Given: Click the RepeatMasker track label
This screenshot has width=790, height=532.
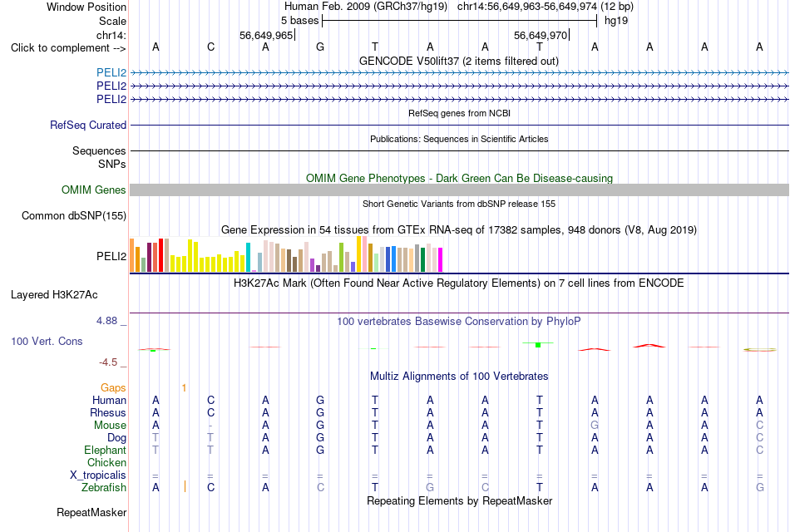Looking at the screenshot, I should 91,512.
